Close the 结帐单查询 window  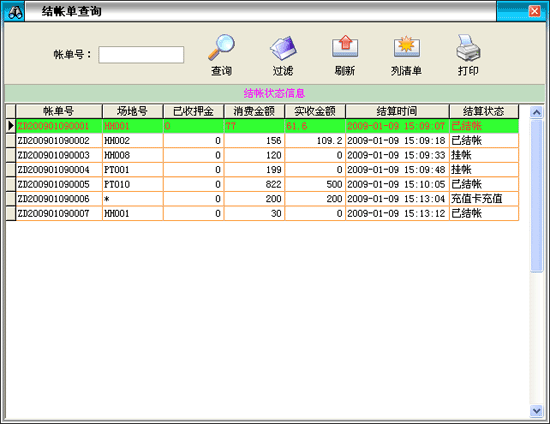pos(534,11)
